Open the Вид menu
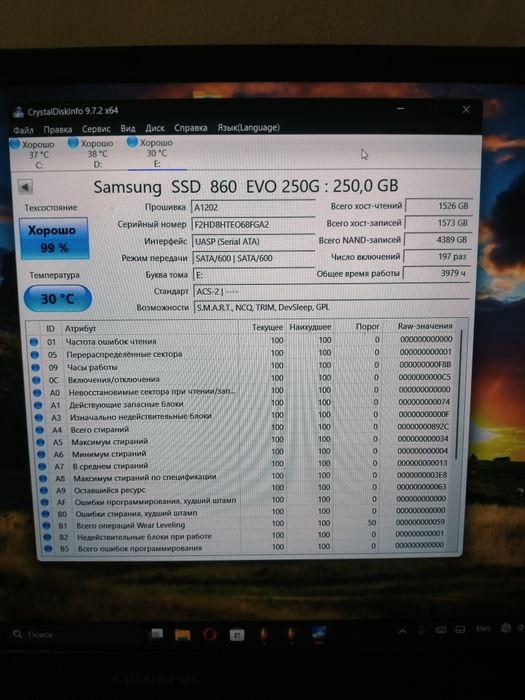The image size is (525, 700). [128, 128]
